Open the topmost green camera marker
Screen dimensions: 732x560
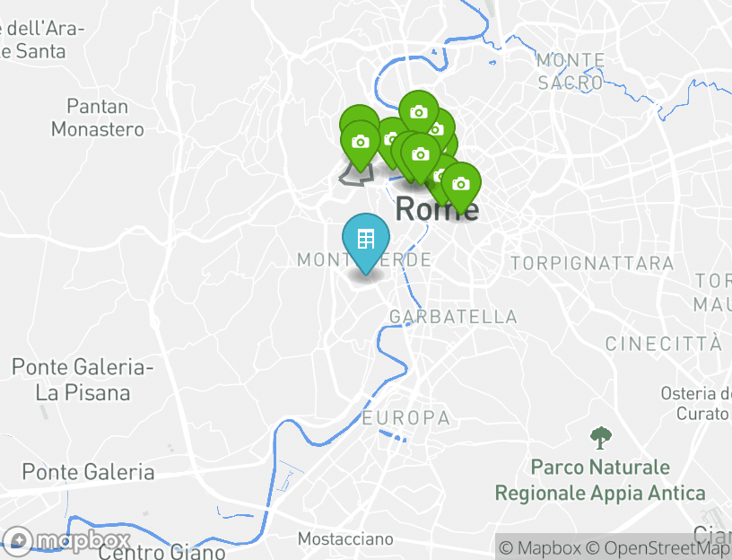pyautogui.click(x=419, y=112)
